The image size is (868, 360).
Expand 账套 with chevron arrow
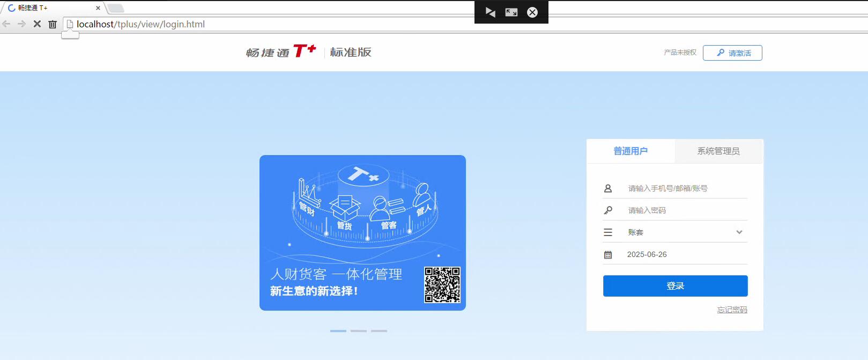pos(739,232)
